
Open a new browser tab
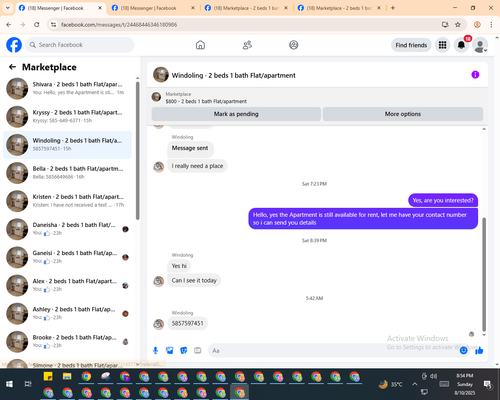point(393,8)
